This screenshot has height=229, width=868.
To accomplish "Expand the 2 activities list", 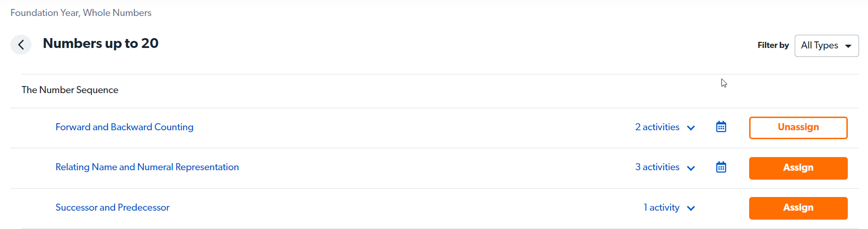I will [x=657, y=127].
